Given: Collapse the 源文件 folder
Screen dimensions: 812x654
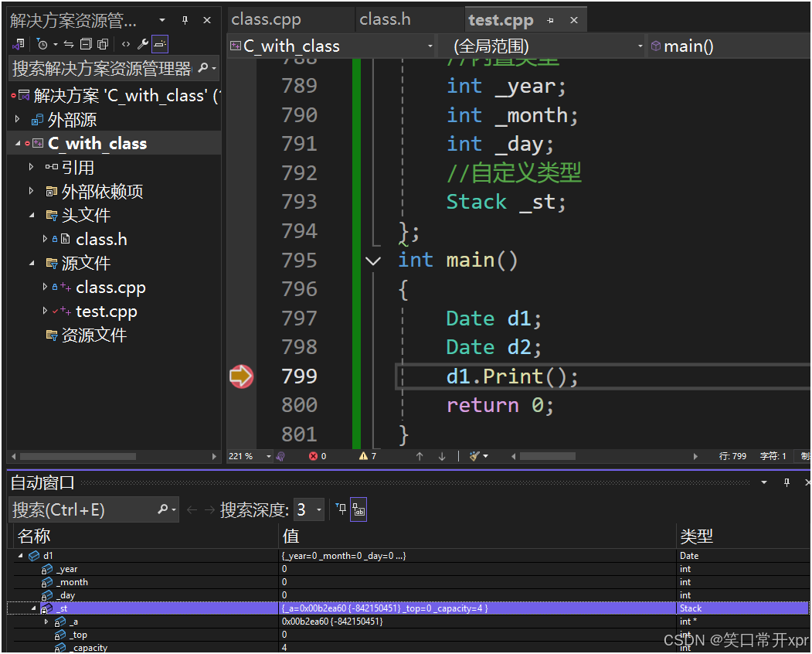Looking at the screenshot, I should (x=31, y=263).
